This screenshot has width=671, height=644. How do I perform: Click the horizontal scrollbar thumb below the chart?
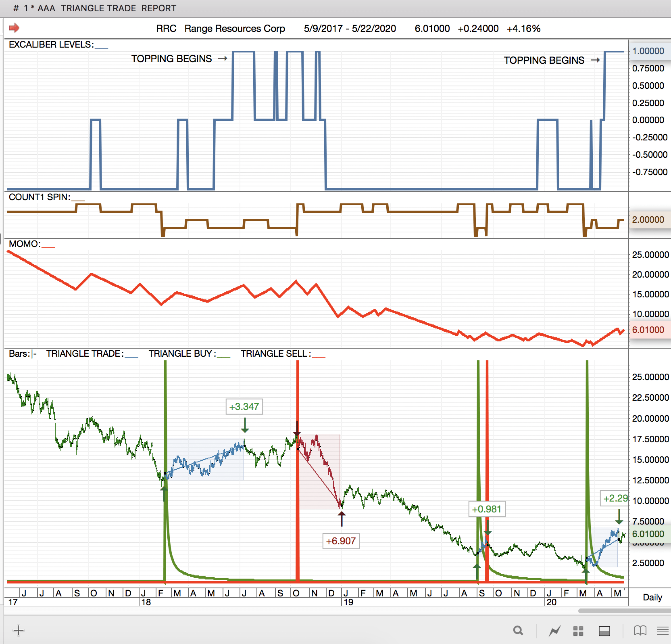[x=625, y=611]
